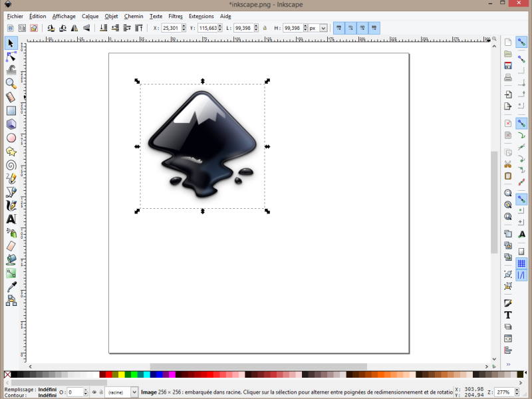Image resolution: width=532 pixels, height=399 pixels.
Task: Open the Affichage menu
Action: [64, 16]
